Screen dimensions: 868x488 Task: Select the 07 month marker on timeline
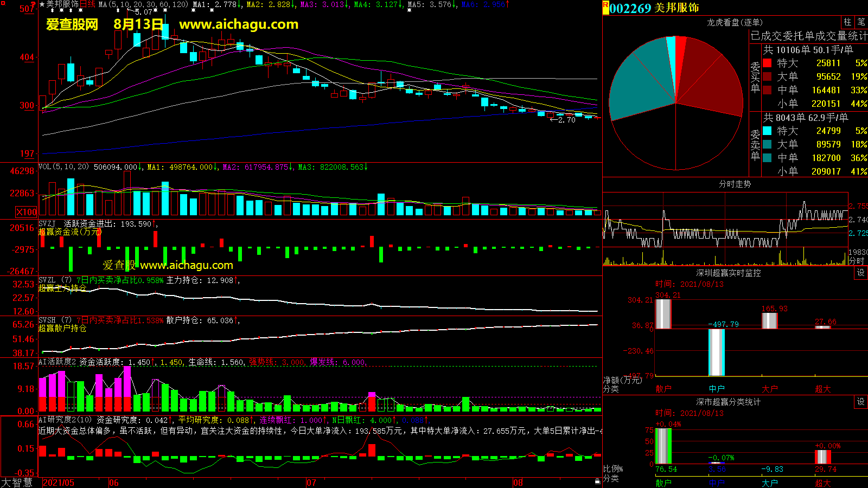pyautogui.click(x=311, y=483)
